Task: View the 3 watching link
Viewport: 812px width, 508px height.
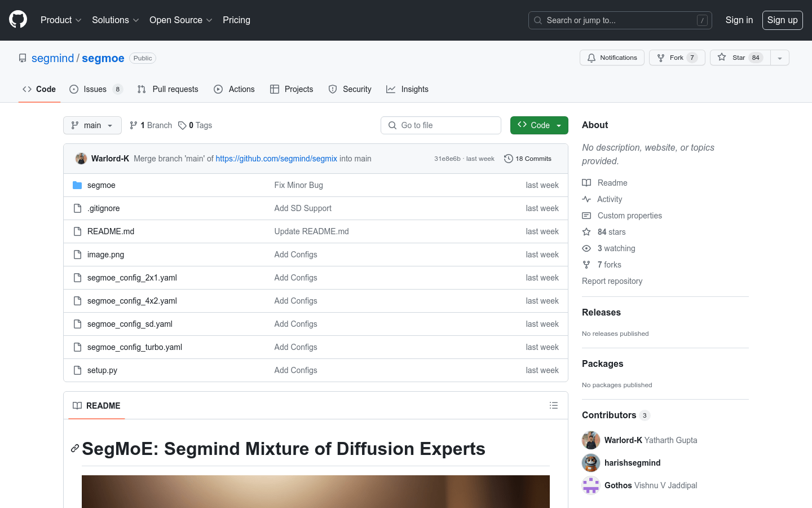Action: 609,248
